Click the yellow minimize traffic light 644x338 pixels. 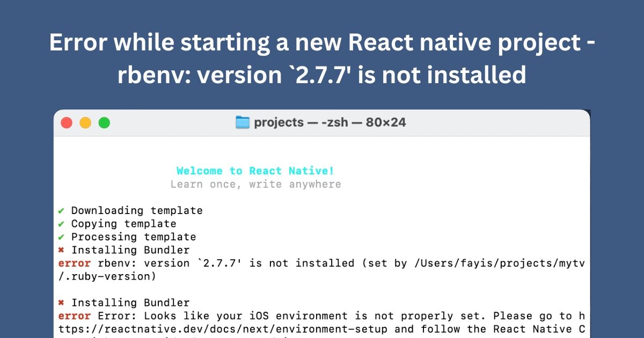coord(85,122)
